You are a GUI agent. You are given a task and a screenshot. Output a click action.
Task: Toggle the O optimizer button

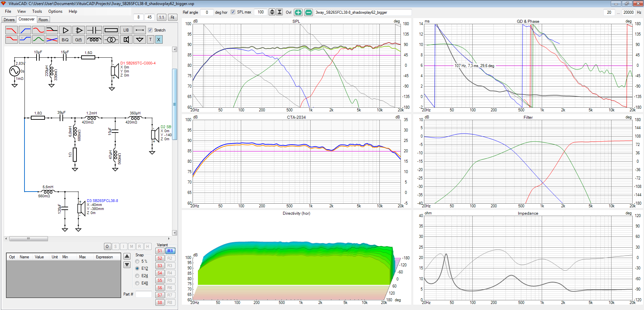[107, 247]
